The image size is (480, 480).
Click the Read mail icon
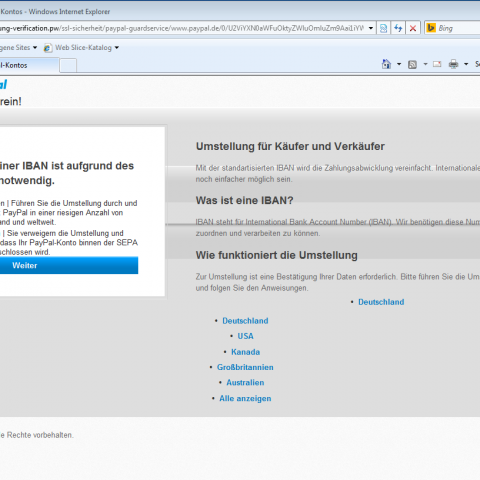[x=437, y=64]
